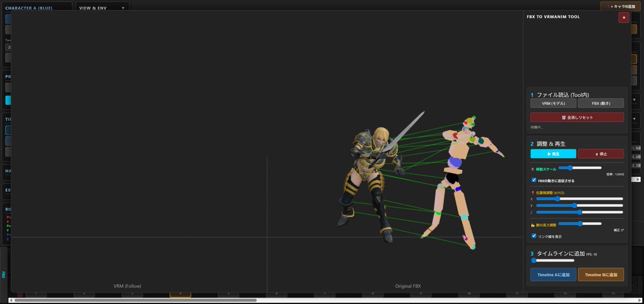
Task: Click the + キャラB追加 button
Action: pos(620,6)
